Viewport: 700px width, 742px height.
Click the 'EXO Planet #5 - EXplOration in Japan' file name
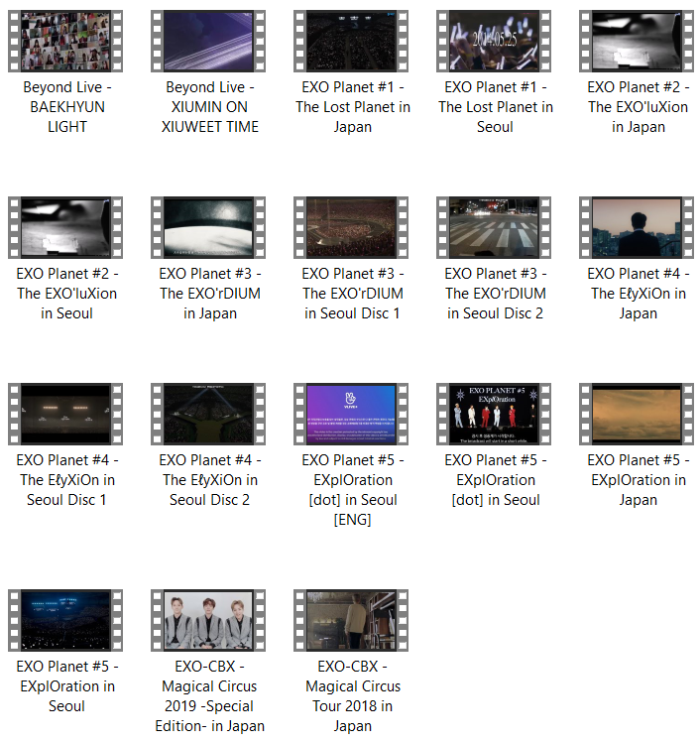[x=639, y=480]
